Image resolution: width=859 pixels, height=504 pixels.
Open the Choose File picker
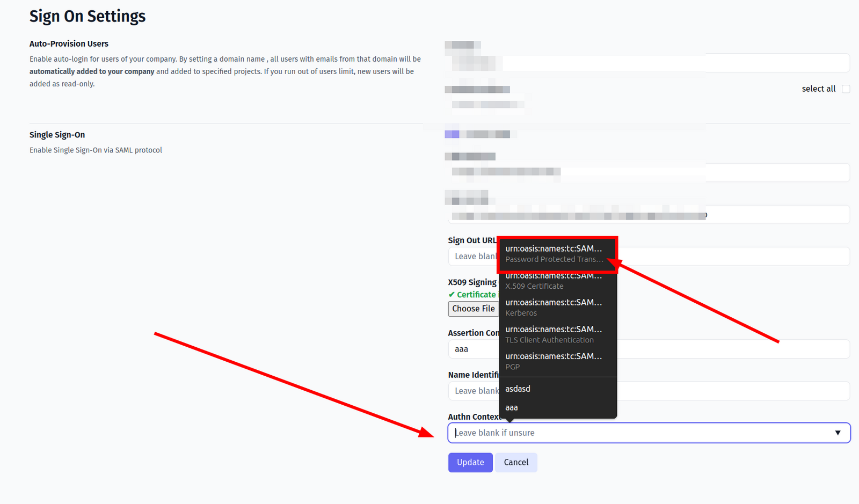click(473, 309)
